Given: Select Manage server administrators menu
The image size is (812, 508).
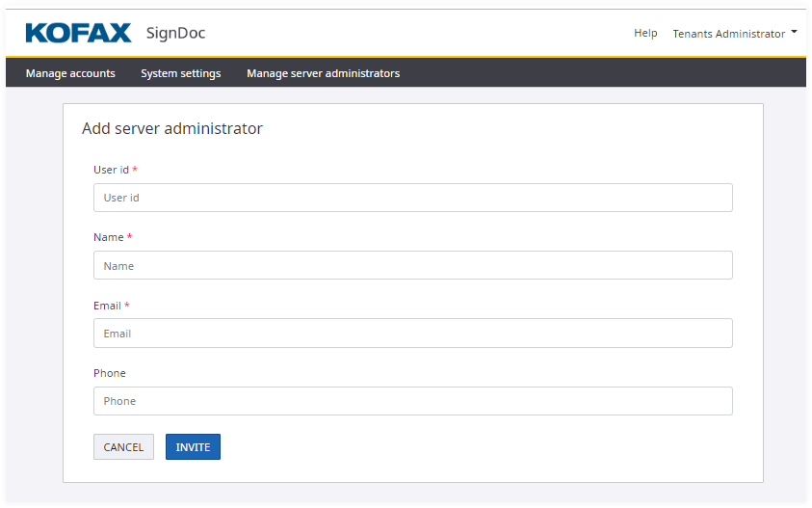Looking at the screenshot, I should pyautogui.click(x=323, y=73).
